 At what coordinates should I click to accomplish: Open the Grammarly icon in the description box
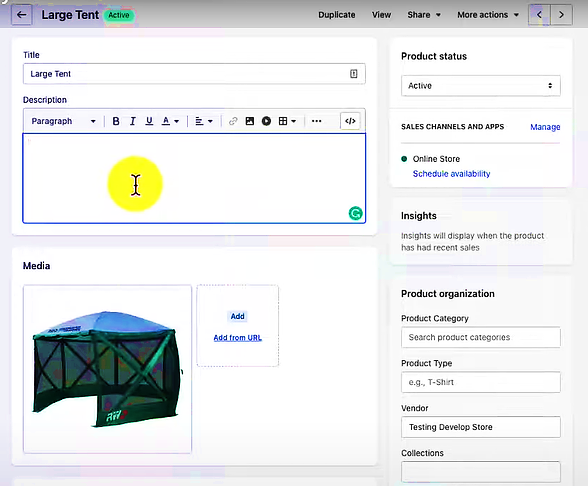click(x=356, y=213)
